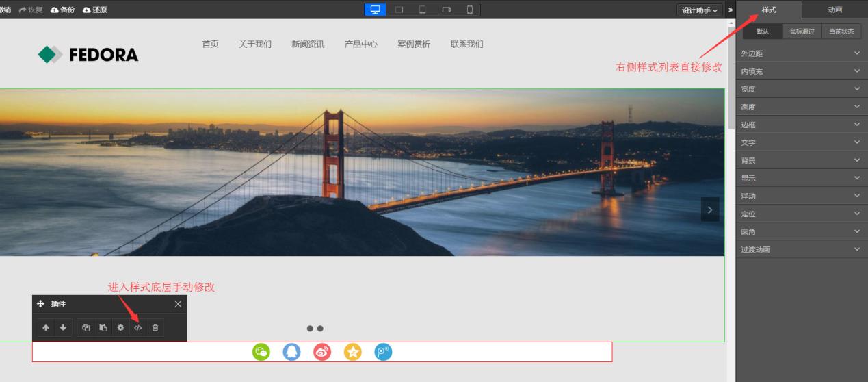
Task: Delete the plugin with the trash icon
Action: [155, 328]
